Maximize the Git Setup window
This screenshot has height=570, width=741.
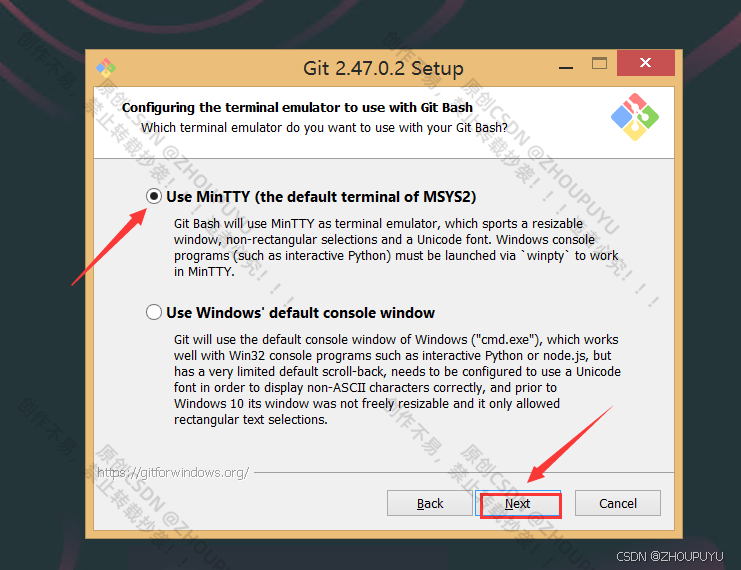click(599, 63)
